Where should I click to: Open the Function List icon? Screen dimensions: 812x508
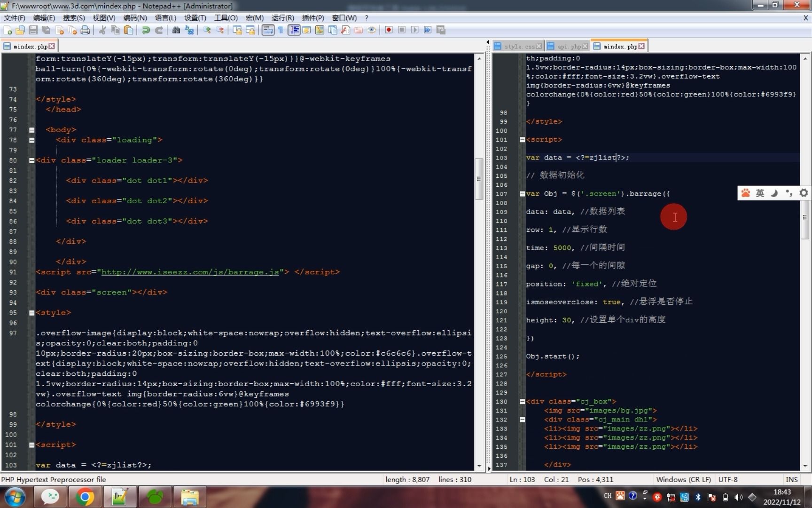point(345,30)
